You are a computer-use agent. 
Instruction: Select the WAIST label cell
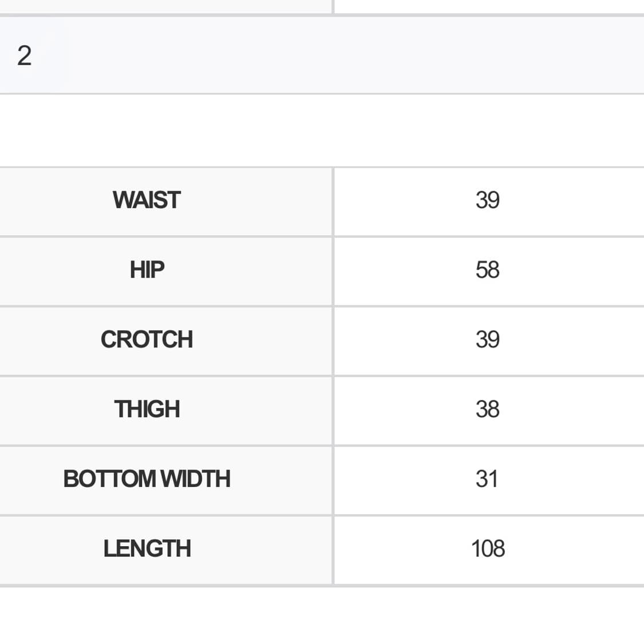pos(147,200)
